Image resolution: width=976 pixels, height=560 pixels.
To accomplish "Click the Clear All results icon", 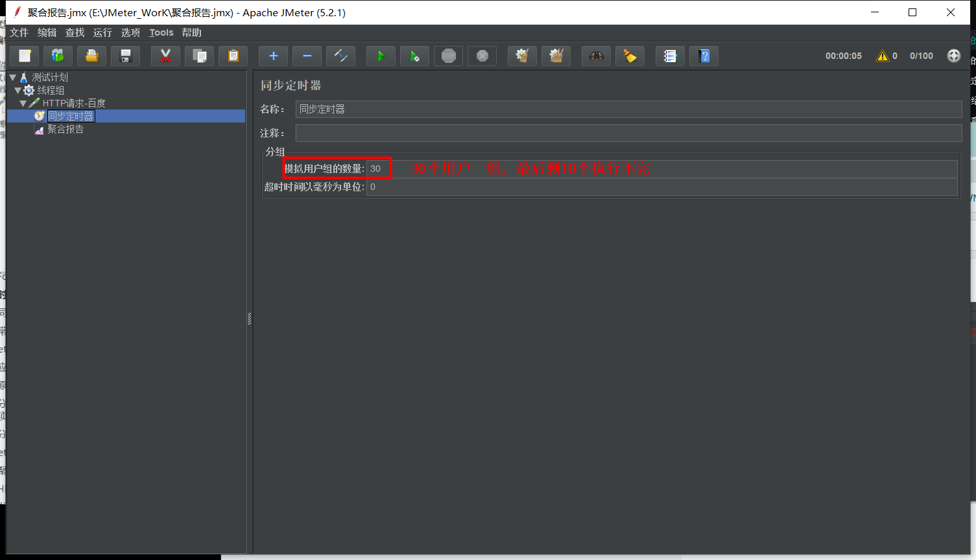I will (x=556, y=56).
